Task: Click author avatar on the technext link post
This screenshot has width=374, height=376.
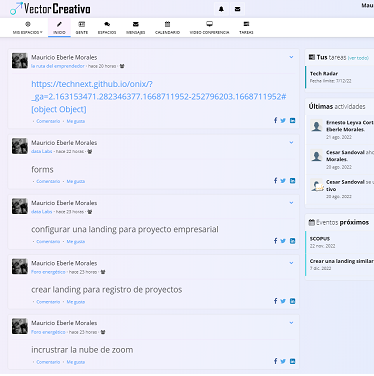Action: point(20,61)
